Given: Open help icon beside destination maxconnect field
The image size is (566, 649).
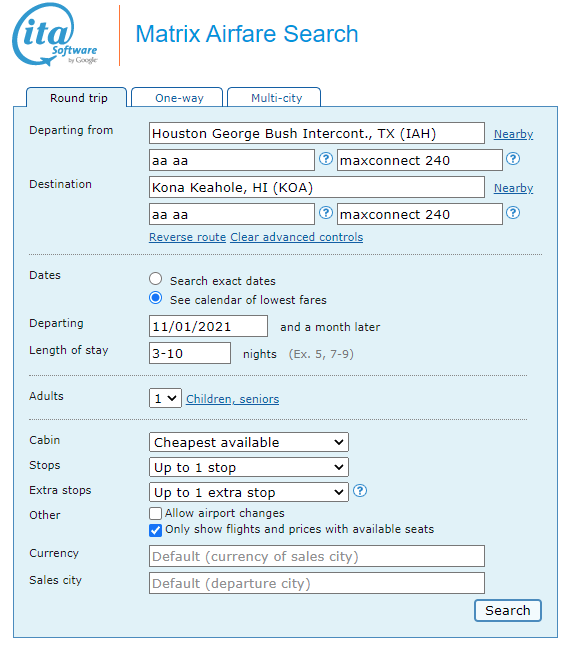Looking at the screenshot, I should tap(513, 213).
